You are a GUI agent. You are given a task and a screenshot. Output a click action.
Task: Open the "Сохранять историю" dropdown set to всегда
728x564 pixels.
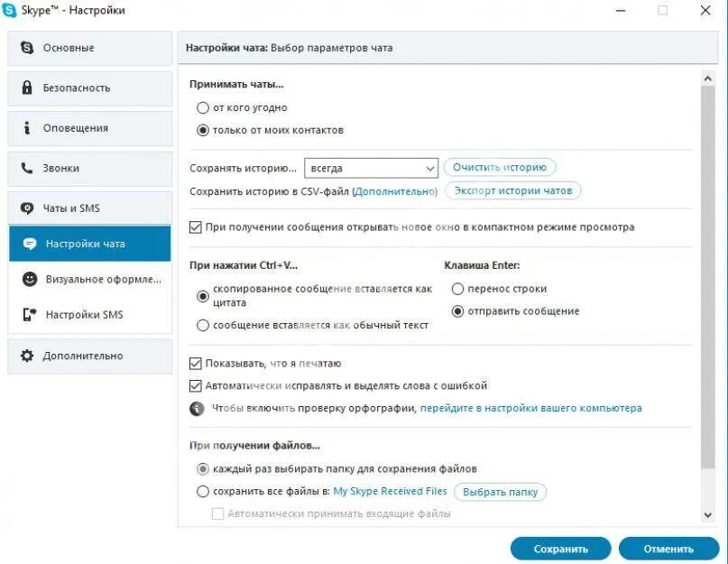pyautogui.click(x=371, y=168)
